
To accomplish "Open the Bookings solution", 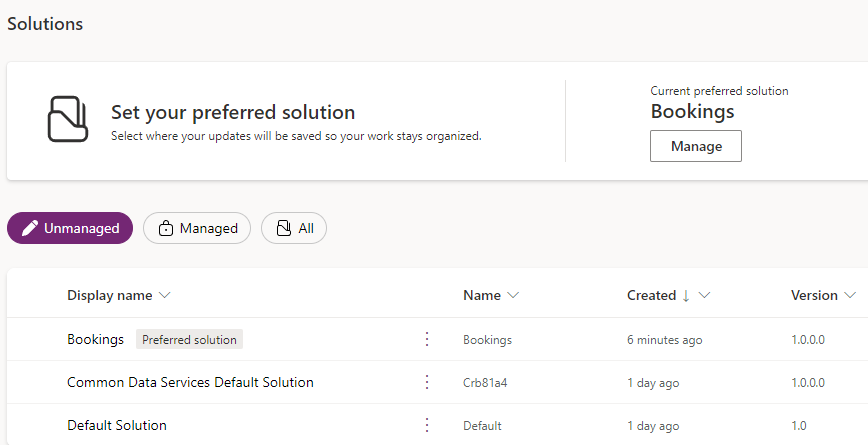I will click(95, 339).
